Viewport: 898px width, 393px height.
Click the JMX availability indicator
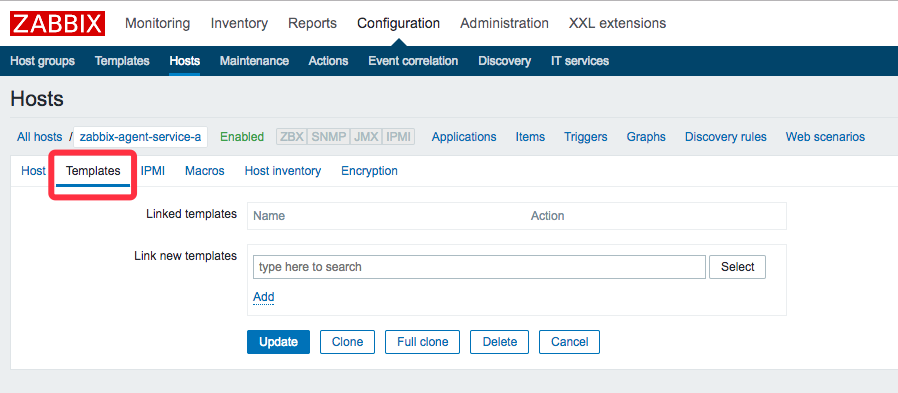365,137
